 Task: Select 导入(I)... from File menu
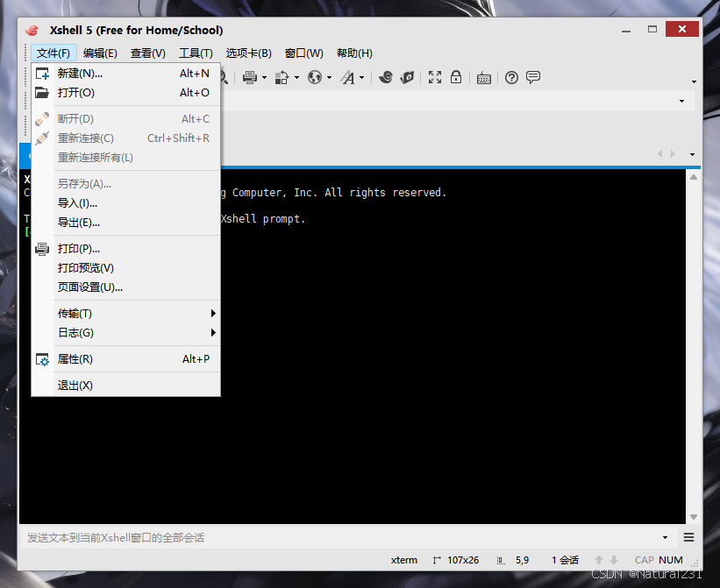point(125,203)
